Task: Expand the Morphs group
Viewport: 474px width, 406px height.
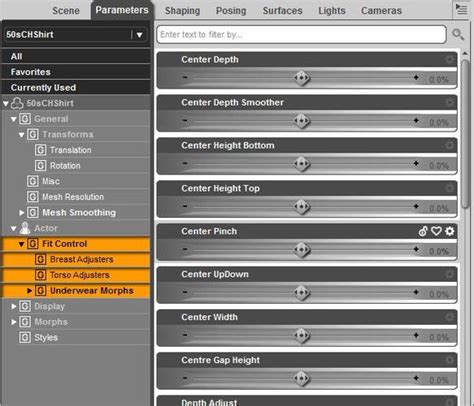Action: [14, 322]
